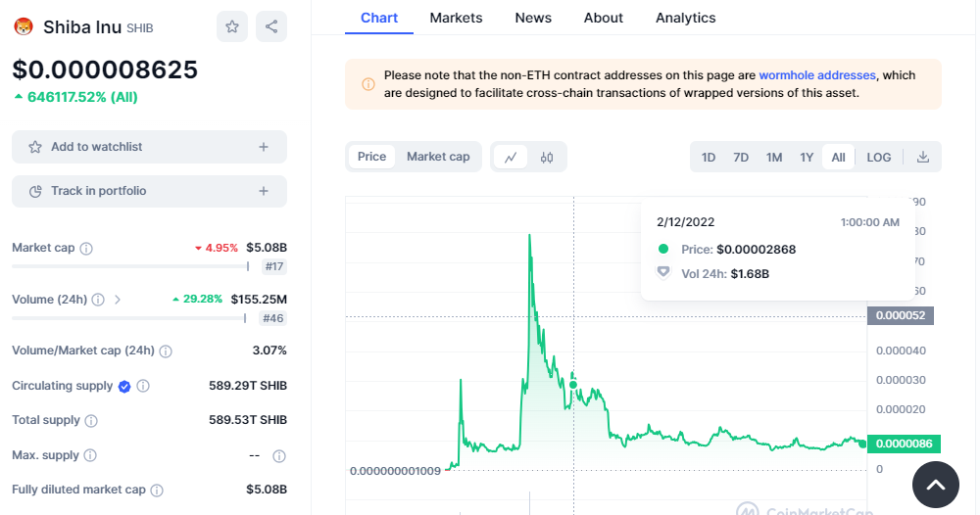Open the Markets tab
980x515 pixels.
click(x=456, y=18)
